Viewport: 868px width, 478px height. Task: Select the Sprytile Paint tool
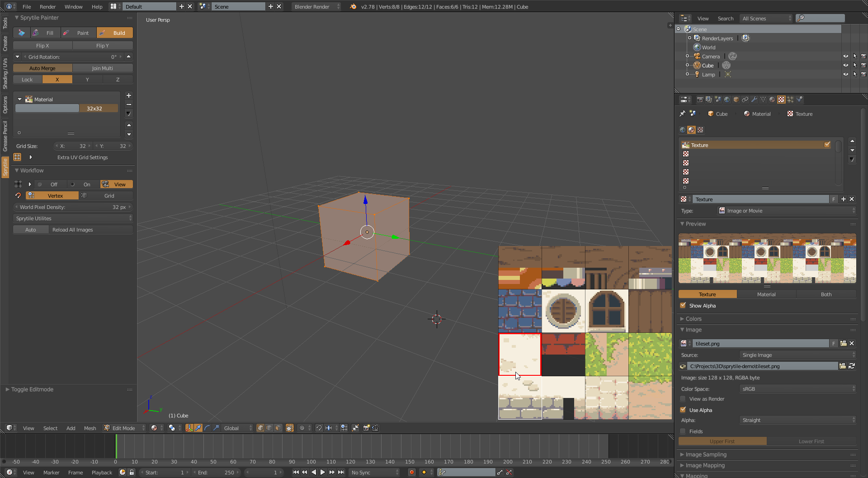pyautogui.click(x=78, y=33)
